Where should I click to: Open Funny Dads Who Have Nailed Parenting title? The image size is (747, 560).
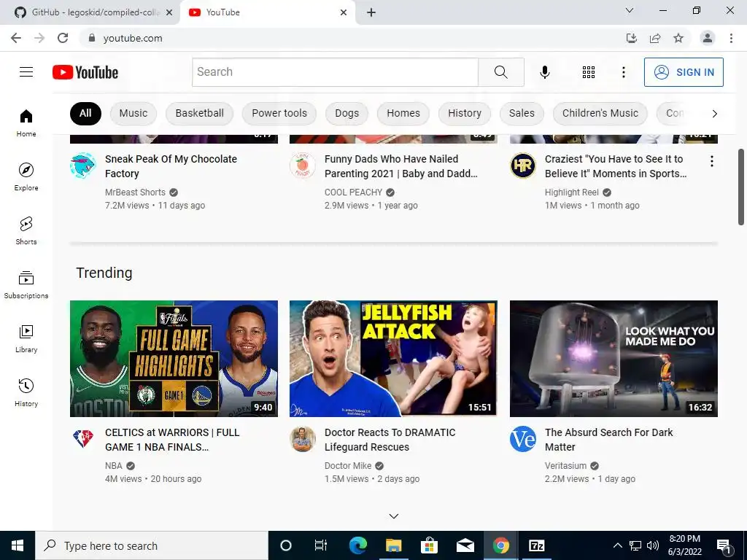(x=400, y=166)
